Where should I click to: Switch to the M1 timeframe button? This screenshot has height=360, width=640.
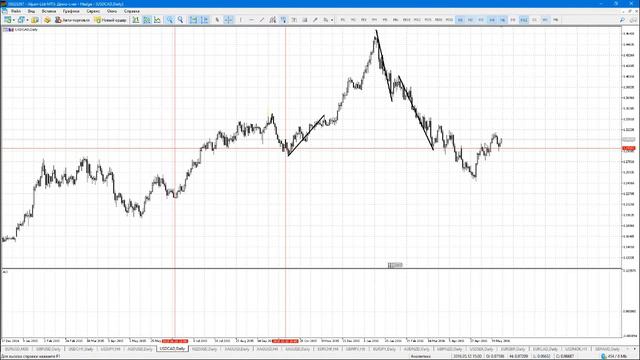click(x=343, y=20)
